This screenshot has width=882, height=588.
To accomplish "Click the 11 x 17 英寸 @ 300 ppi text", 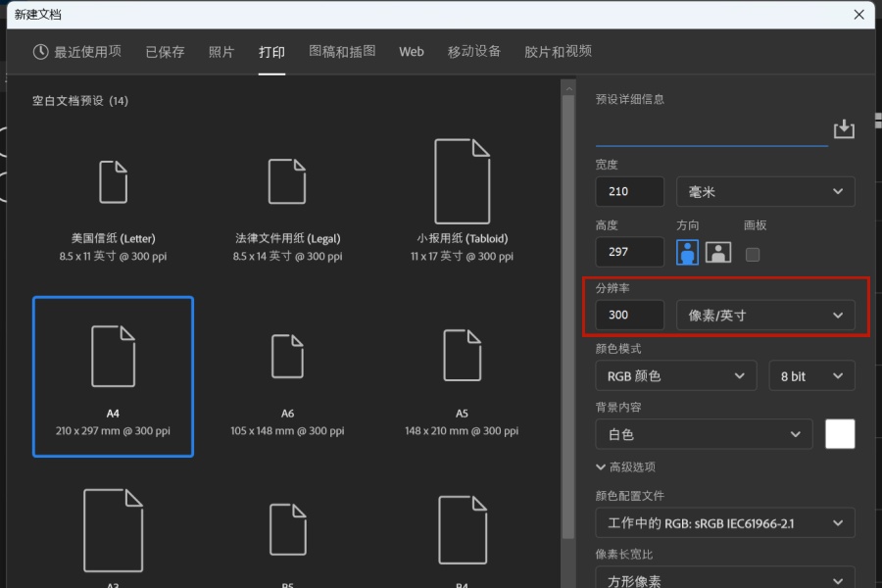I will point(462,256).
